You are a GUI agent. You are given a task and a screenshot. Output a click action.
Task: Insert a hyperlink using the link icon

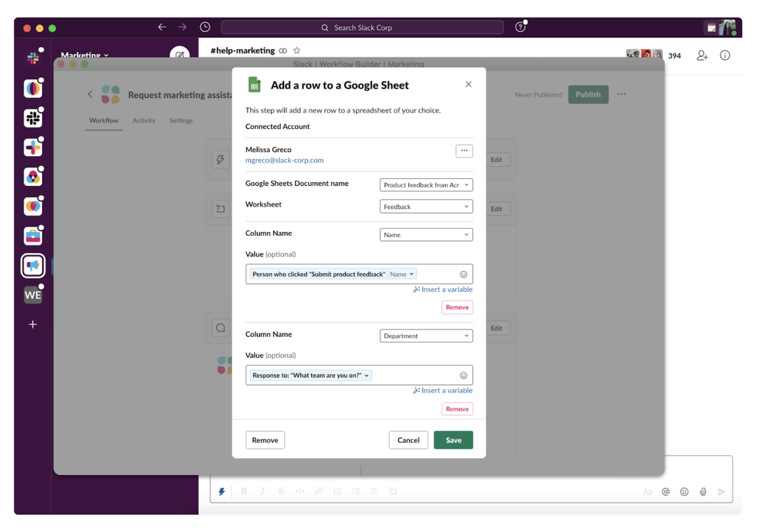click(x=318, y=491)
